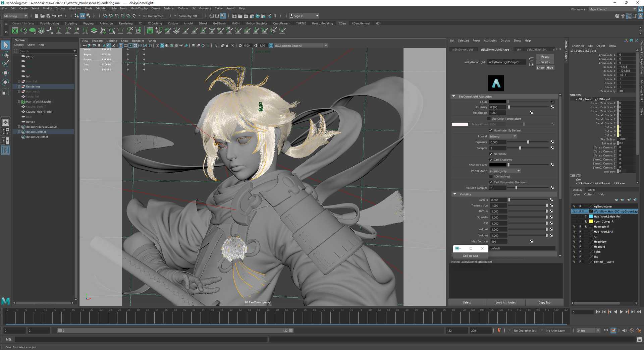Click the IPR render icon

(x=246, y=16)
